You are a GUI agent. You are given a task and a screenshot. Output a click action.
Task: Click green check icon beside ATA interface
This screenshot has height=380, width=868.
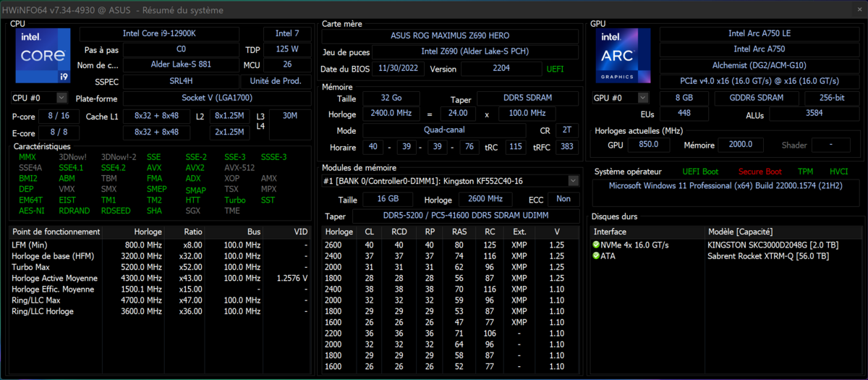(x=596, y=256)
